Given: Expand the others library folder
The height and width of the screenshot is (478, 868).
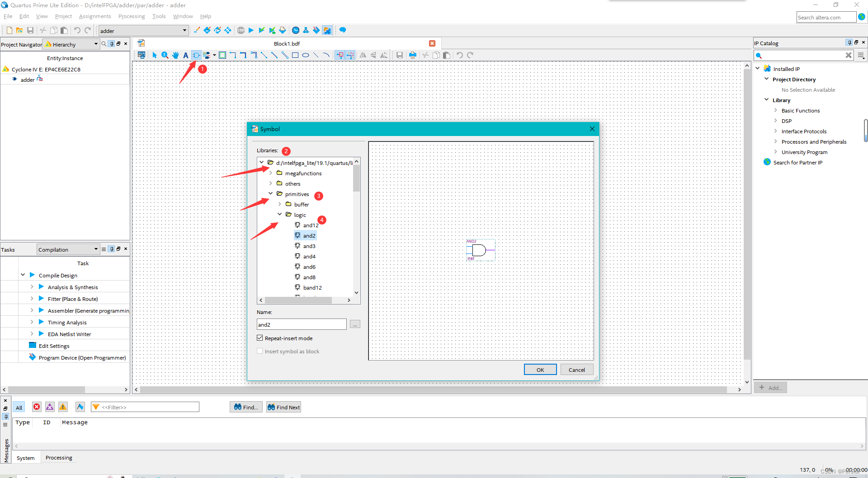Looking at the screenshot, I should pyautogui.click(x=271, y=183).
